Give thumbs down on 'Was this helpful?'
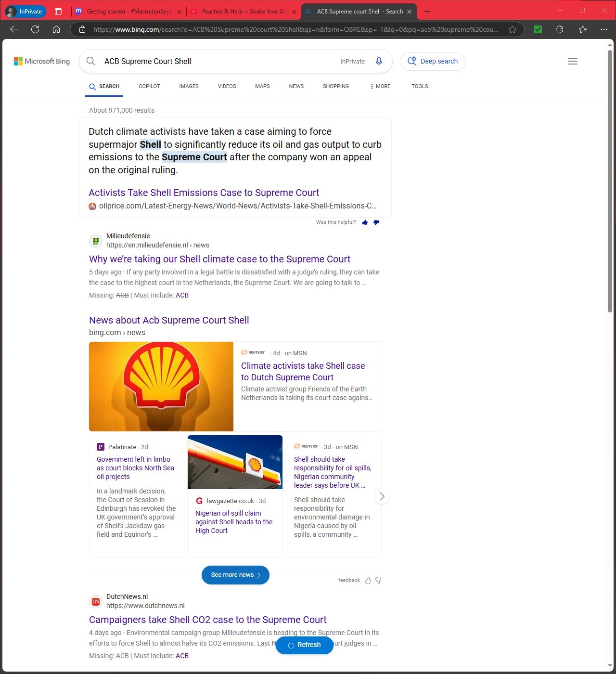 click(x=376, y=222)
